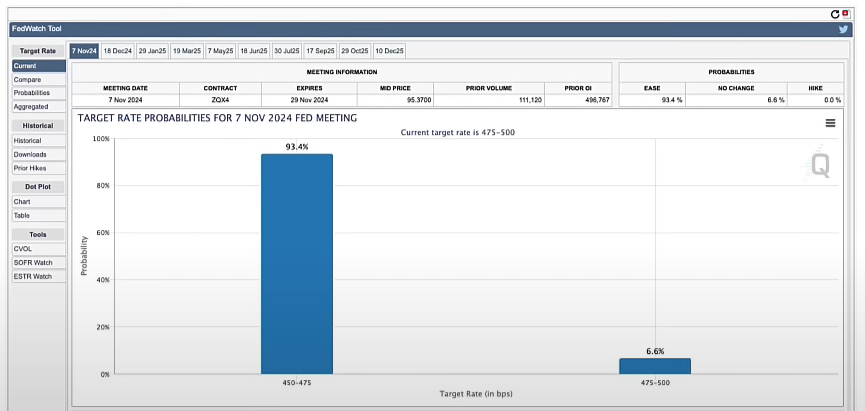
Task: Click the 475-500 probability bar
Action: coord(655,366)
